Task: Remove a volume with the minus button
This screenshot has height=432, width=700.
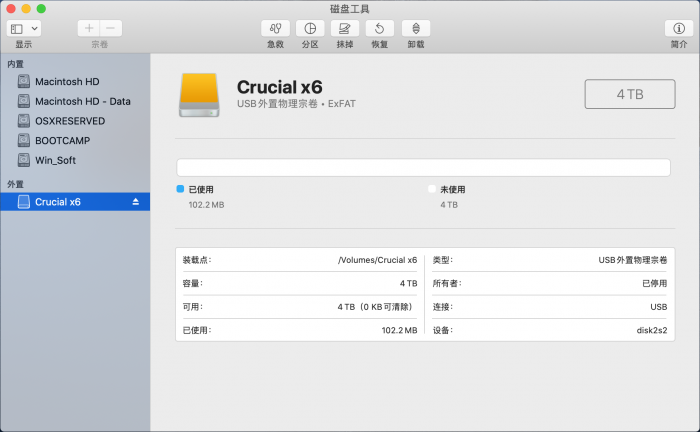Action: (111, 29)
